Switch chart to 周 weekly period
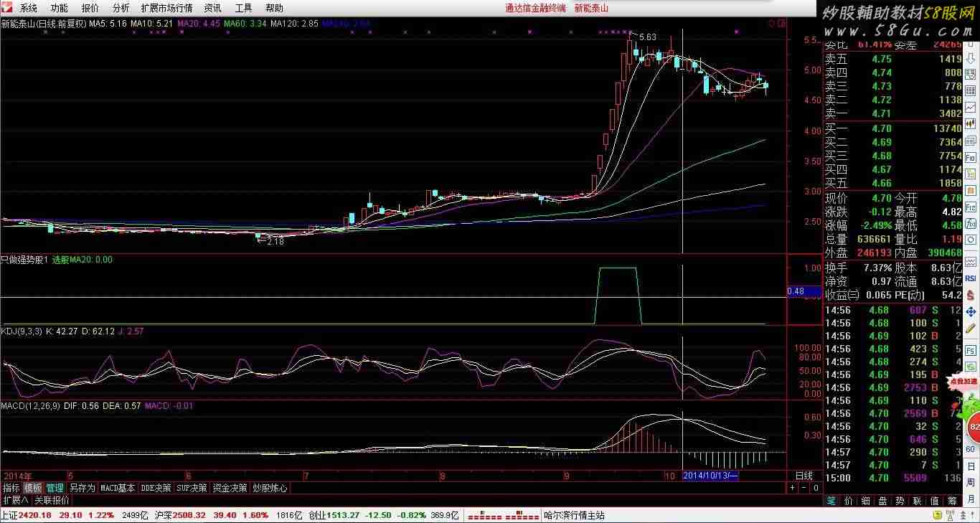The height and width of the screenshot is (523, 980). tap(971, 482)
